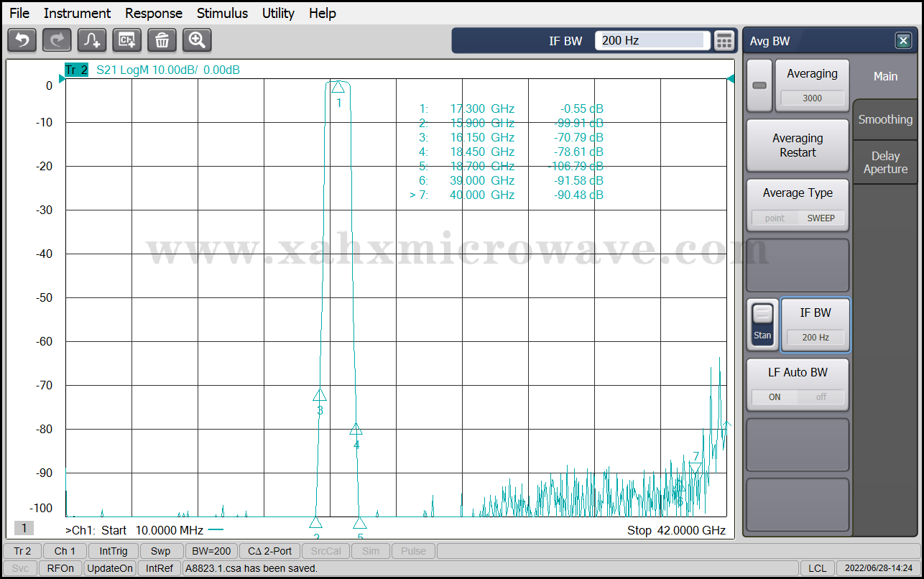Screen dimensions: 924x579
Task: Click the trash delete icon
Action: [x=162, y=40]
